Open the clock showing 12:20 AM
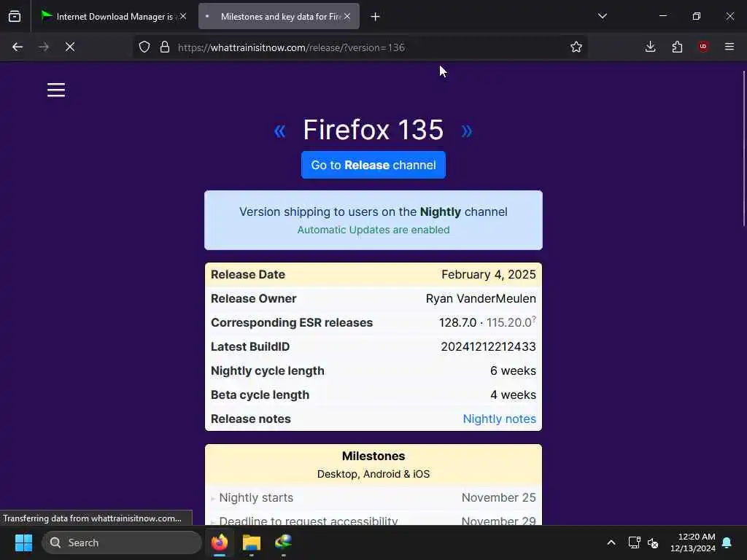The width and height of the screenshot is (747, 560). [x=693, y=542]
